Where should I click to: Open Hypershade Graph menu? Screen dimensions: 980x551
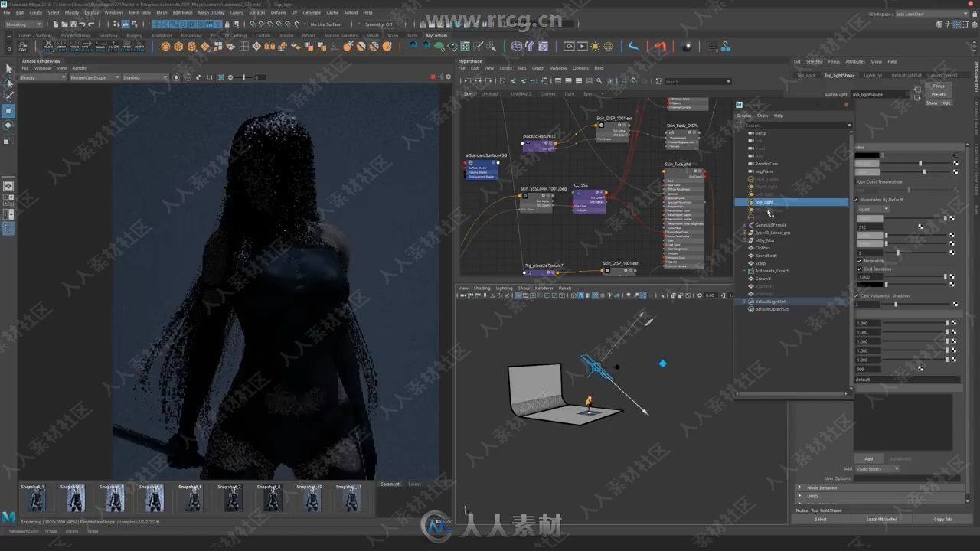(x=538, y=68)
